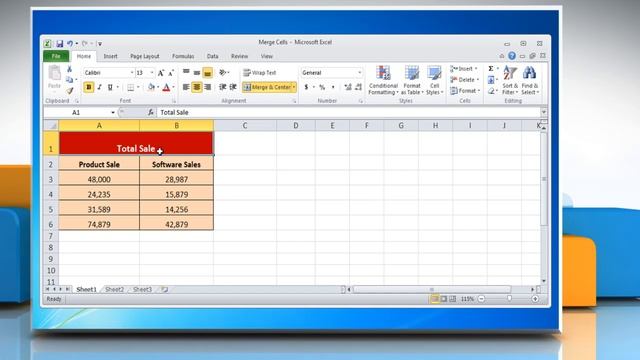Toggle Underline formatting

pyautogui.click(x=110, y=87)
